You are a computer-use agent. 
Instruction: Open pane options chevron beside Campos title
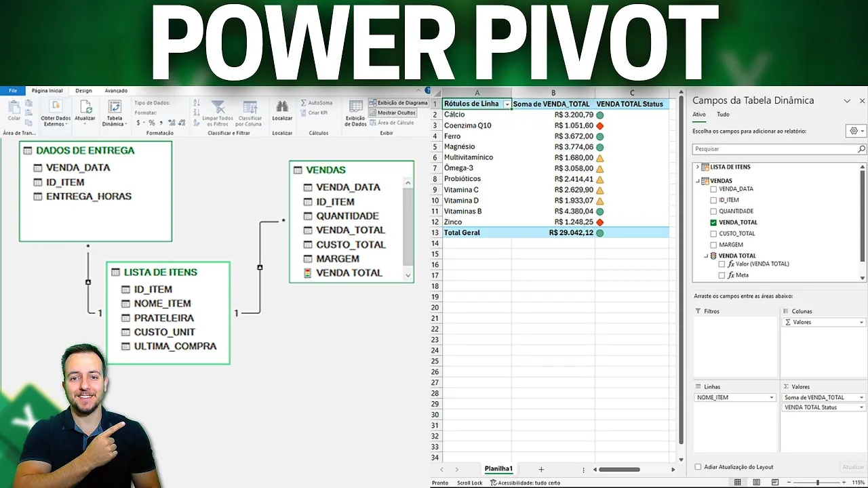click(x=847, y=101)
